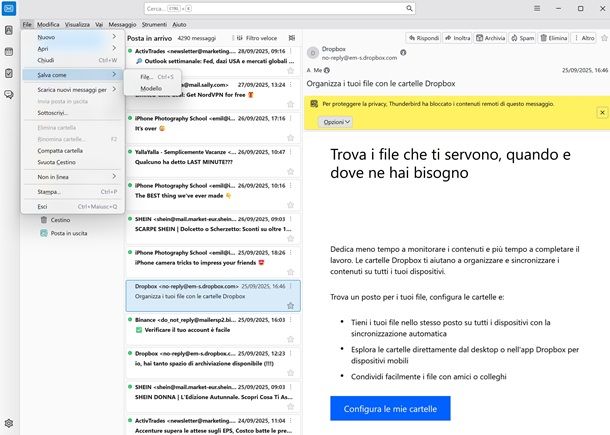Open the SHEIN DONNA 'L'Edizione Autunnale' message
The image size is (610, 435).
click(213, 396)
